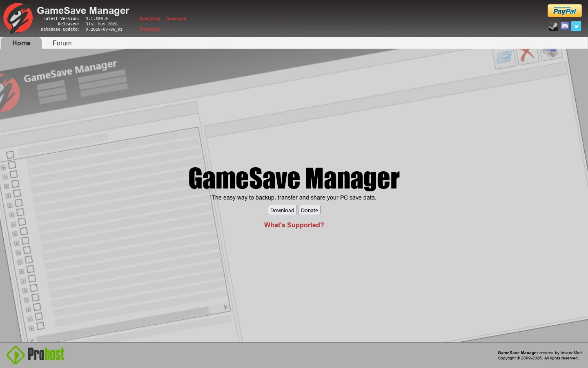
Task: Switch to the Home tab
Action: (21, 43)
